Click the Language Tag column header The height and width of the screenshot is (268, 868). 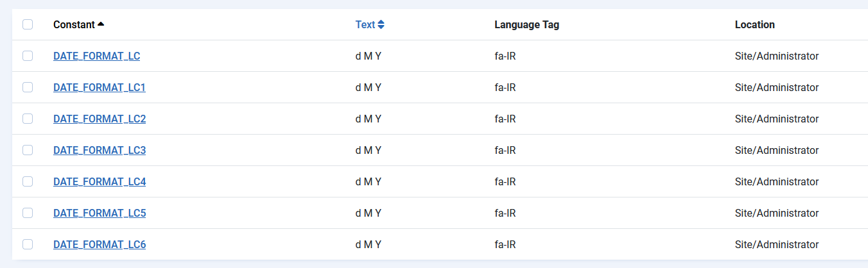coord(526,24)
